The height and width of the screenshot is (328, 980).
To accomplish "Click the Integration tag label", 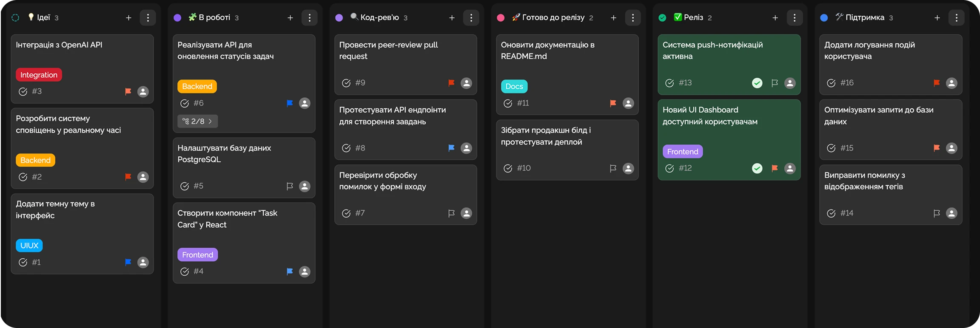I will (39, 75).
